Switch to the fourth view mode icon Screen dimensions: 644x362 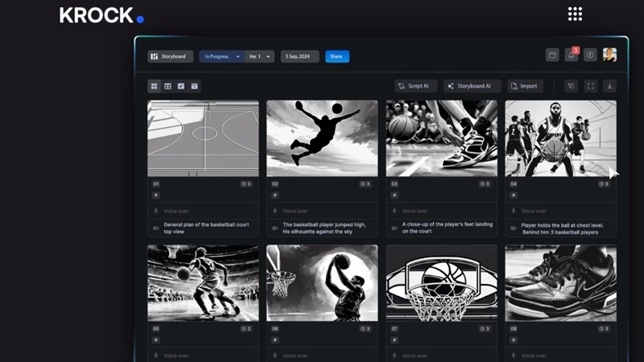pyautogui.click(x=195, y=86)
